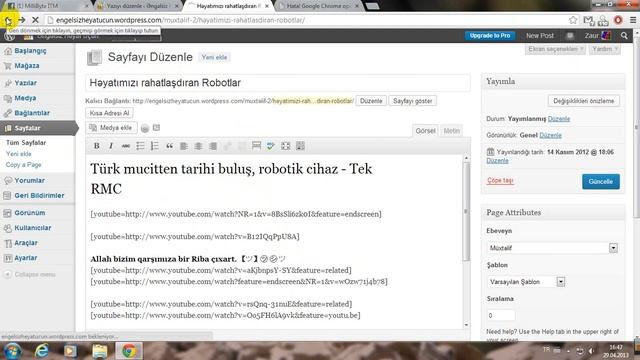Viewport: 640px width, 360px height.
Task: Expand the Yardım help tab
Action: (604, 49)
